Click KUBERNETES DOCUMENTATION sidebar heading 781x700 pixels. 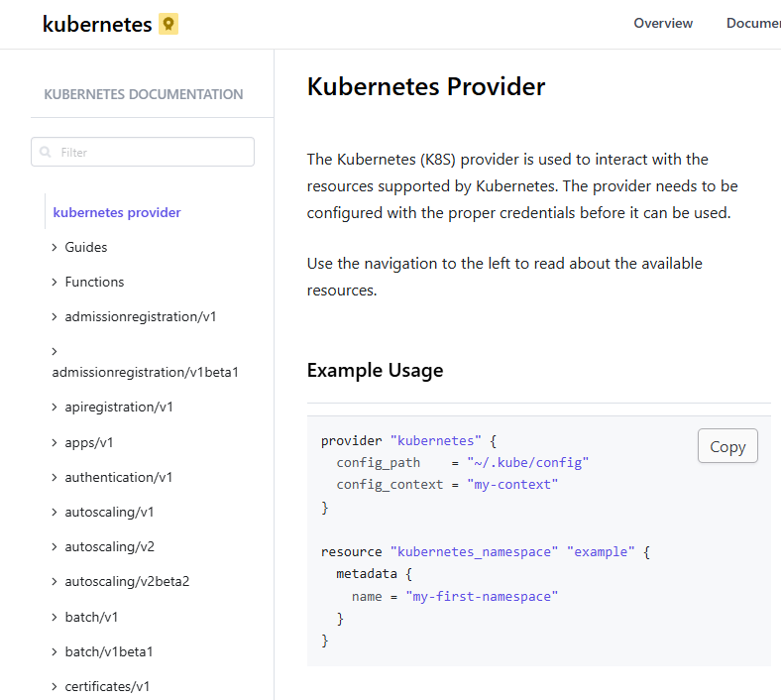[x=144, y=94]
